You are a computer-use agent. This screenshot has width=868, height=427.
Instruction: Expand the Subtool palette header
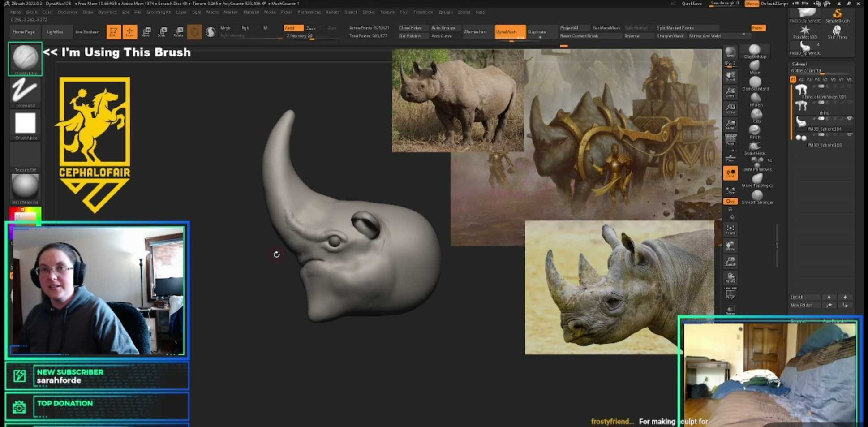(799, 64)
